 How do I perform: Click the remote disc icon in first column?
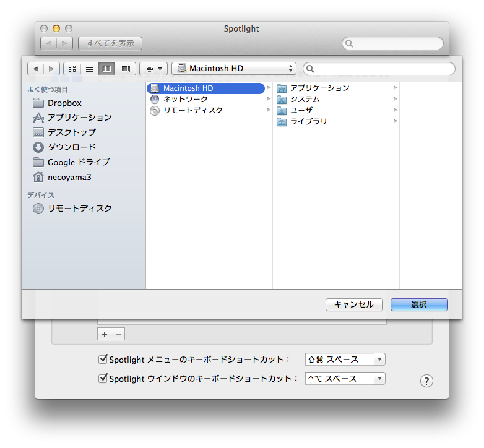coord(155,111)
